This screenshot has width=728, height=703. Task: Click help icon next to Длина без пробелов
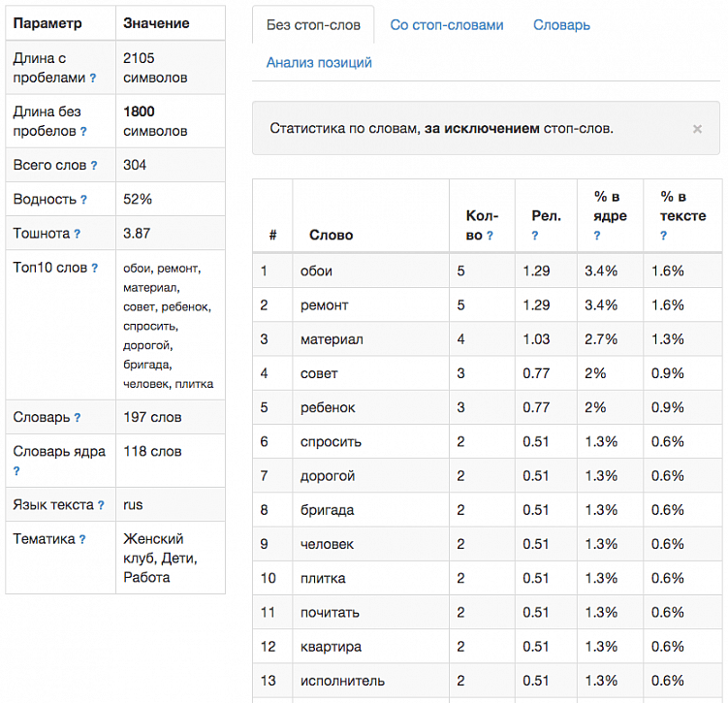click(83, 132)
